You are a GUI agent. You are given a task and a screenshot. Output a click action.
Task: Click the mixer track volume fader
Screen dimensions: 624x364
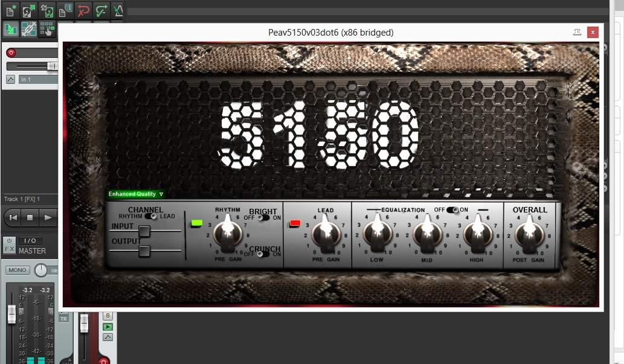84,323
